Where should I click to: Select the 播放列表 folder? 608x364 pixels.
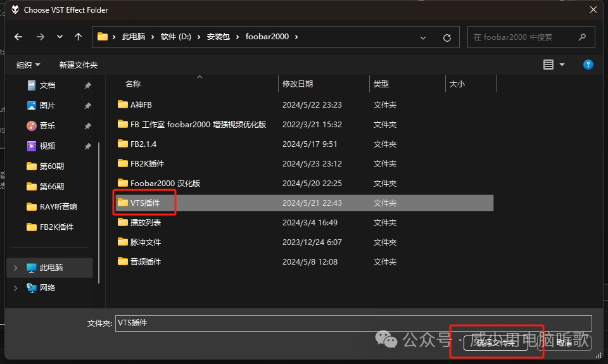pos(305,222)
